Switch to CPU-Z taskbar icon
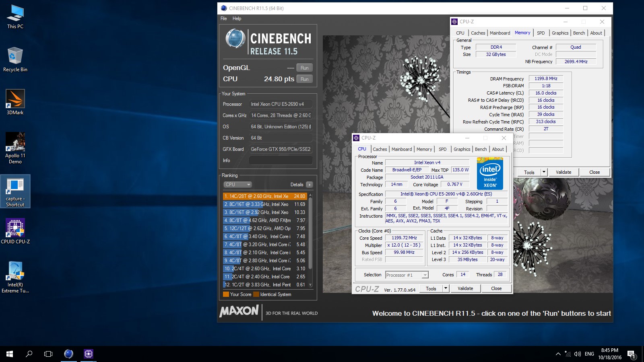 pos(89,354)
